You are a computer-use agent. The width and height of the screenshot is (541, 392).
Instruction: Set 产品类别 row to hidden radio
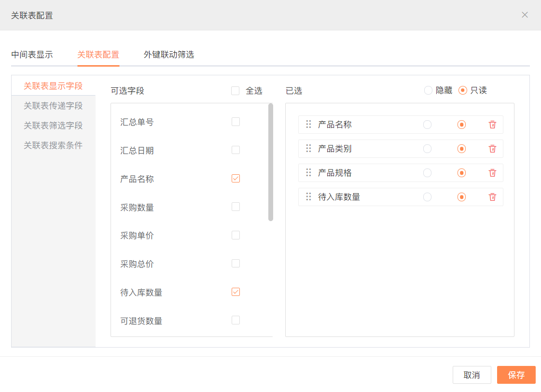[x=427, y=149]
